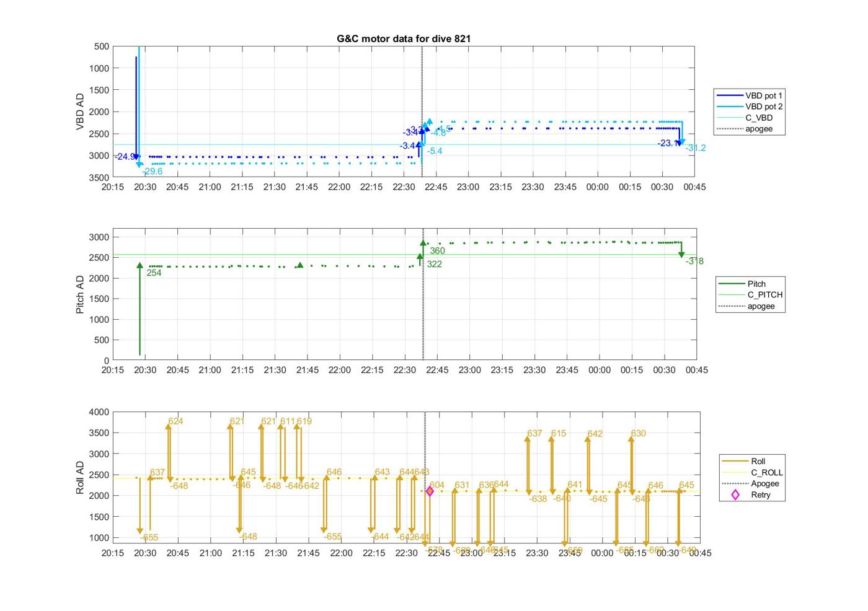Click the 'Retry' text in the Roll legend
Image resolution: width=868 pixels, height=611 pixels.
pos(761,495)
